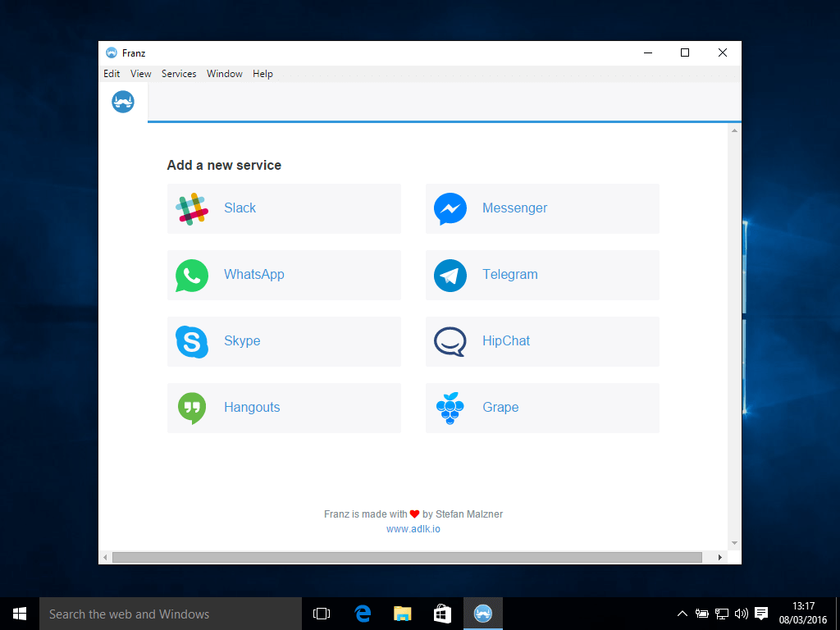840x630 pixels.
Task: Select the Hangouts service icon
Action: pos(191,408)
